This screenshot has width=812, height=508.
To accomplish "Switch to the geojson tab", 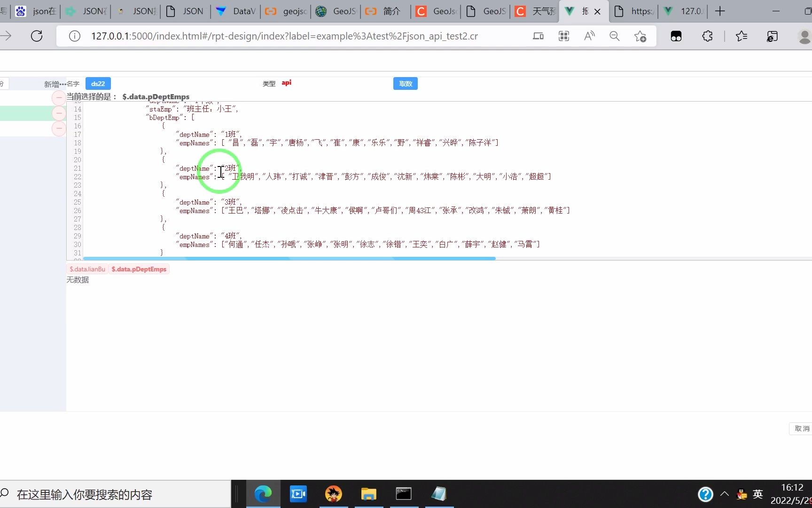I will [285, 11].
